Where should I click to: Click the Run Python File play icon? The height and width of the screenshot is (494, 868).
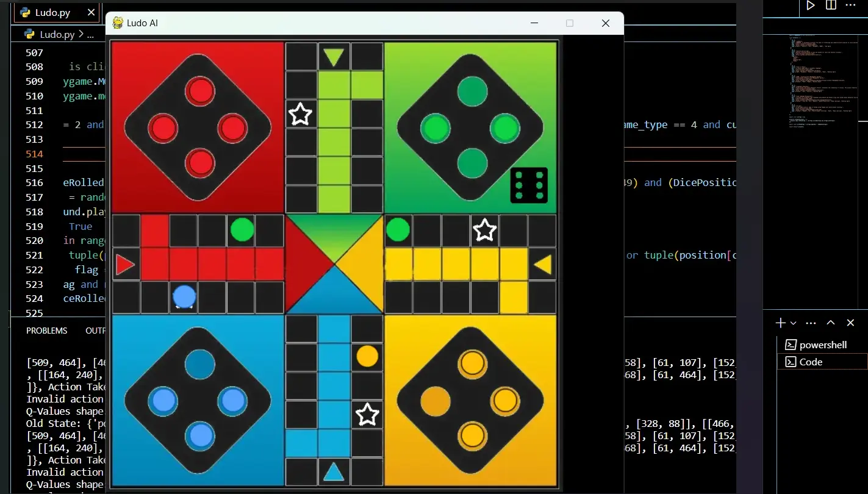810,5
